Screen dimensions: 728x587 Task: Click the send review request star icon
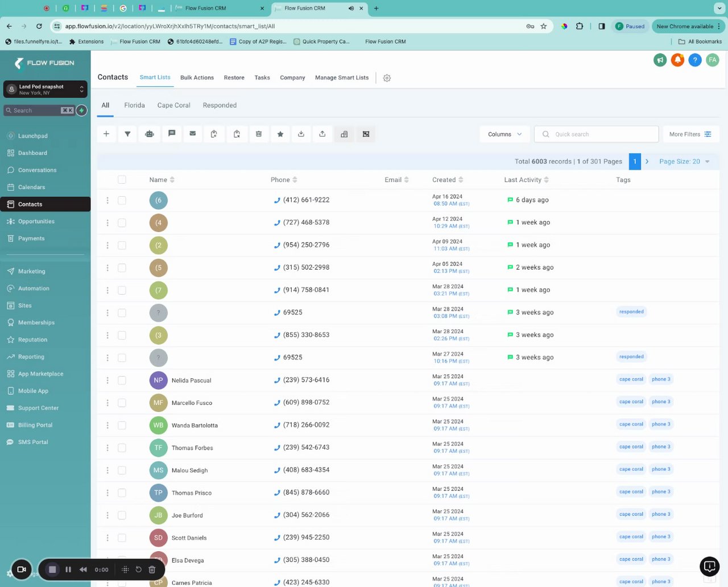pos(280,134)
